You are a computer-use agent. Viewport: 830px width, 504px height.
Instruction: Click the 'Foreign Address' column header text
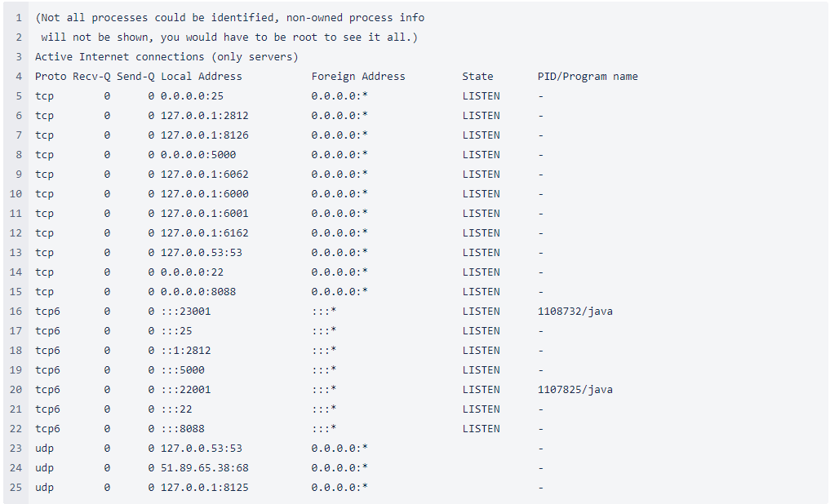pyautogui.click(x=358, y=77)
